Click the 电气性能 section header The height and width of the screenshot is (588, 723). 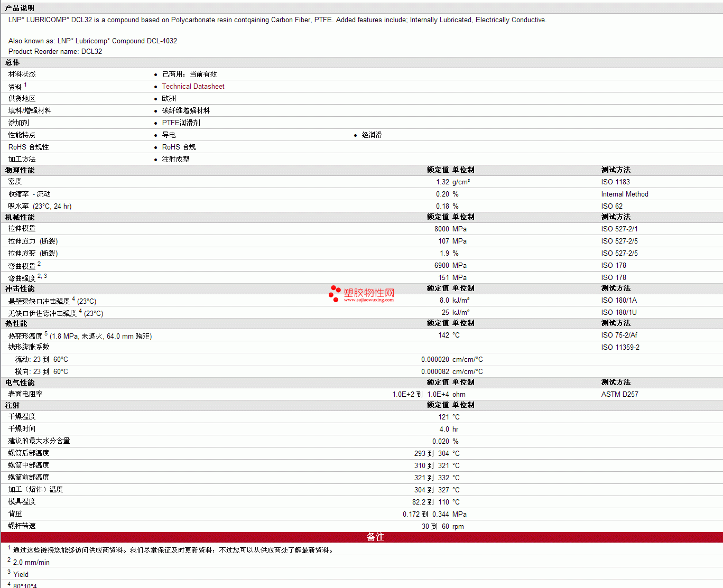click(x=20, y=382)
